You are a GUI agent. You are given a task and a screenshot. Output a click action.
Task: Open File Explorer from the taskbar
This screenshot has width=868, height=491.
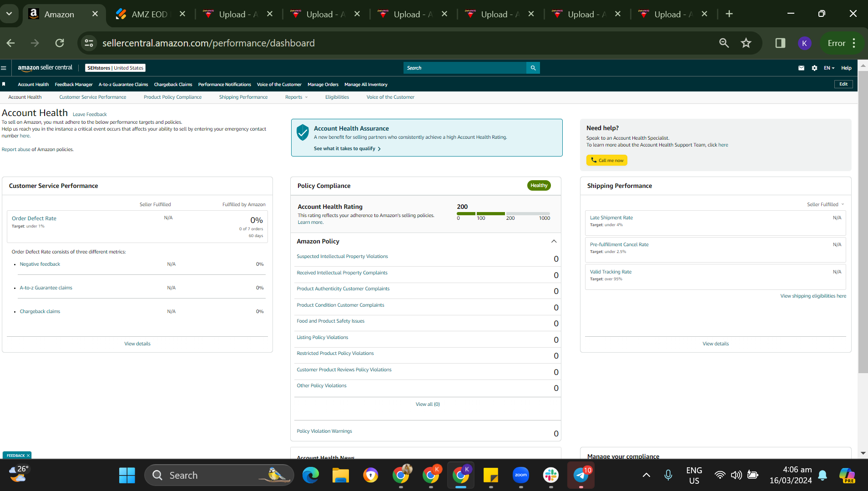(x=341, y=476)
